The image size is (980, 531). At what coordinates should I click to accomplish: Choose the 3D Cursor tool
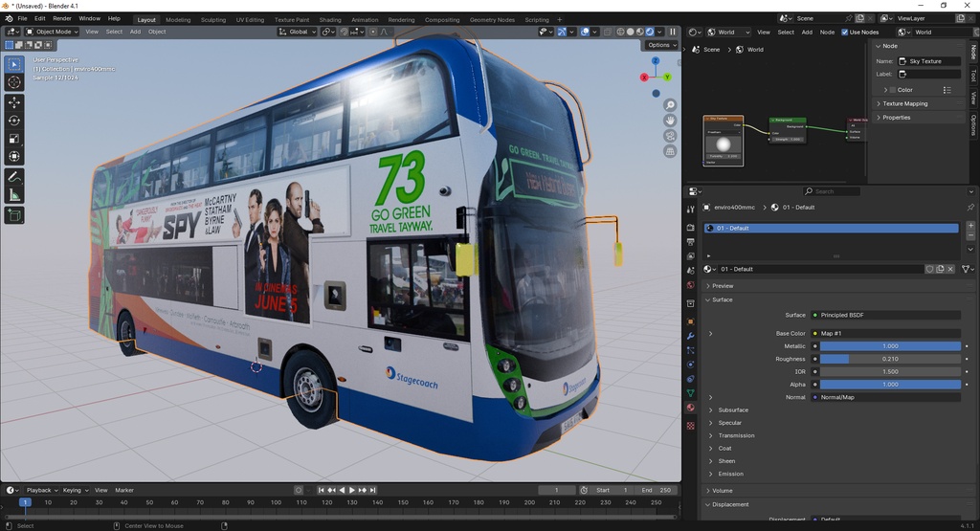pos(14,82)
